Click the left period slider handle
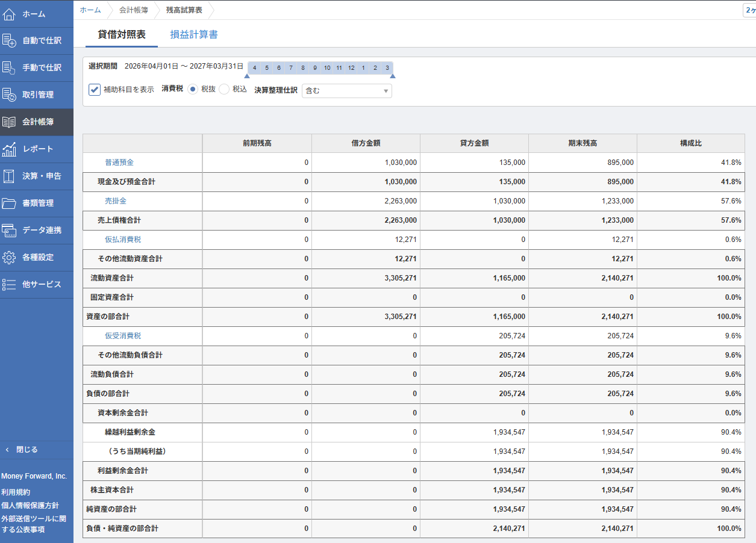Screen dimensions: 756x543 click(246, 76)
